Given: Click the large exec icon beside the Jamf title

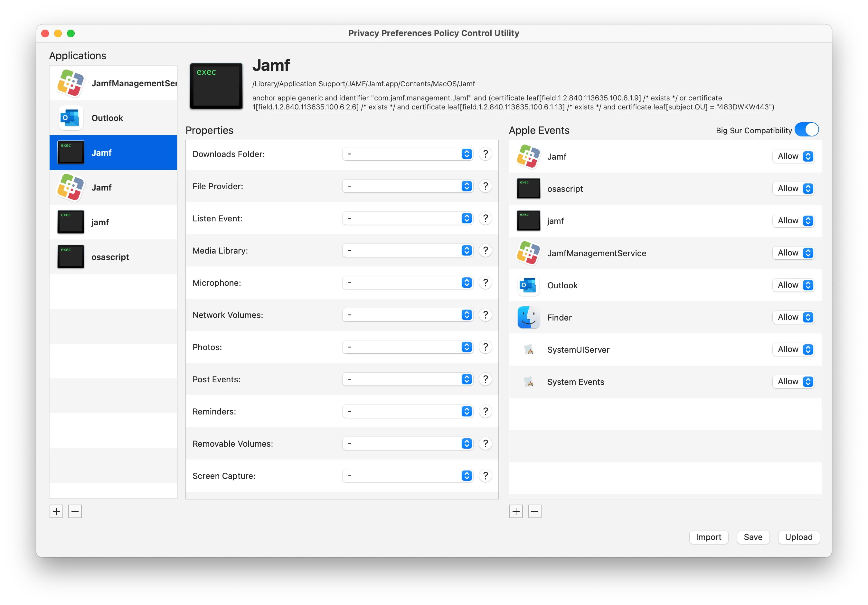Looking at the screenshot, I should point(216,86).
